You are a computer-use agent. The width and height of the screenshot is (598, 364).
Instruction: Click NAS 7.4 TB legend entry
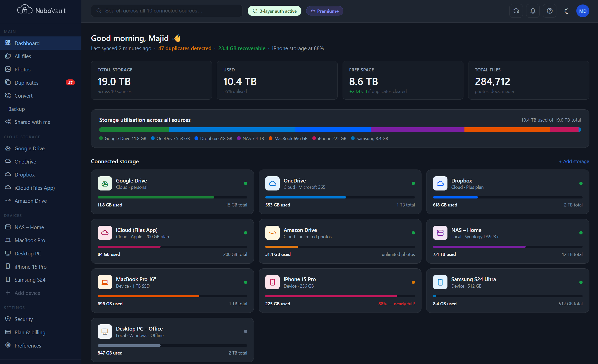[250, 138]
